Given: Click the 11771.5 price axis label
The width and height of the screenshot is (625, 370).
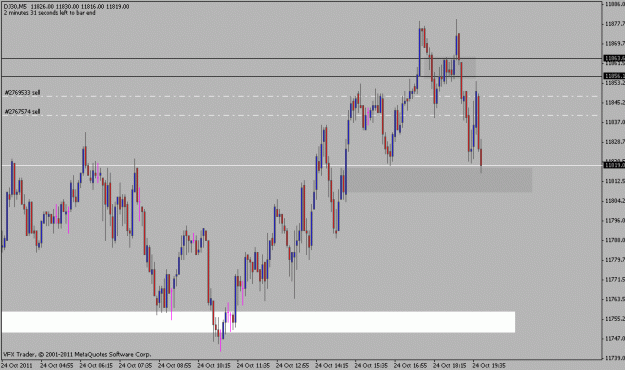Looking at the screenshot, I should click(x=615, y=279).
